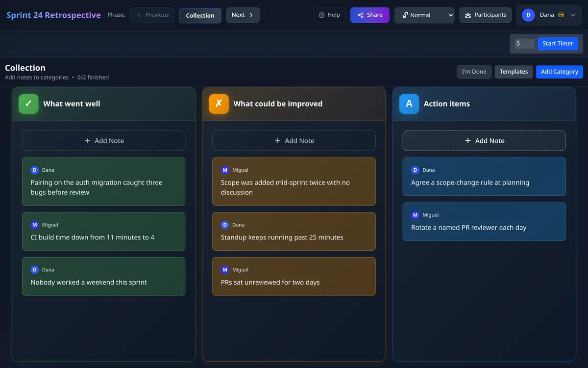Mark yourself finished with I'm Done

tap(474, 72)
